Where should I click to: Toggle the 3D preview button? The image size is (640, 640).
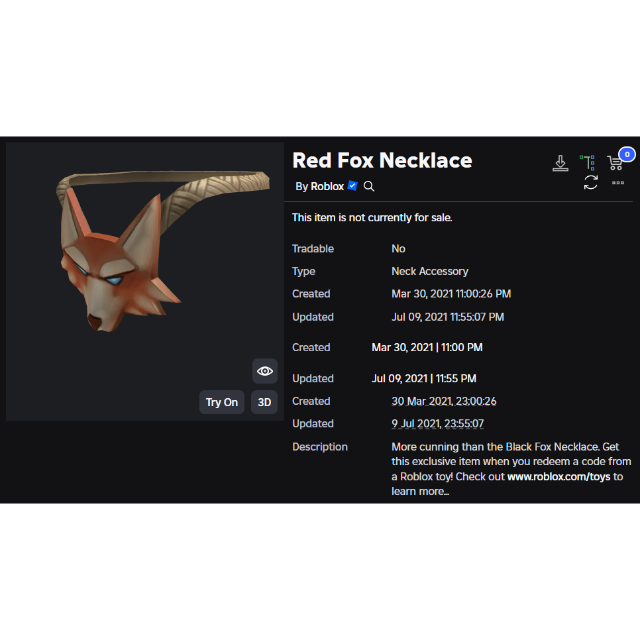(x=264, y=402)
